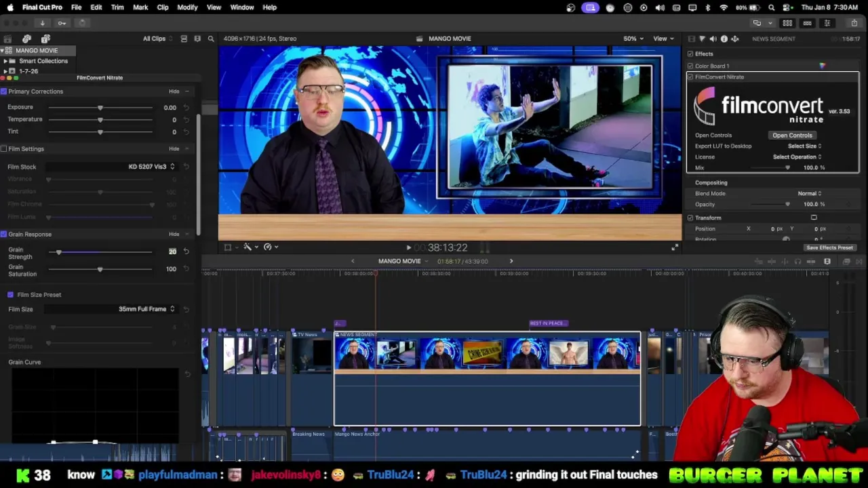Viewport: 868px width, 488px height.
Task: Open the viewer 50% zoom dropdown
Action: pos(633,39)
